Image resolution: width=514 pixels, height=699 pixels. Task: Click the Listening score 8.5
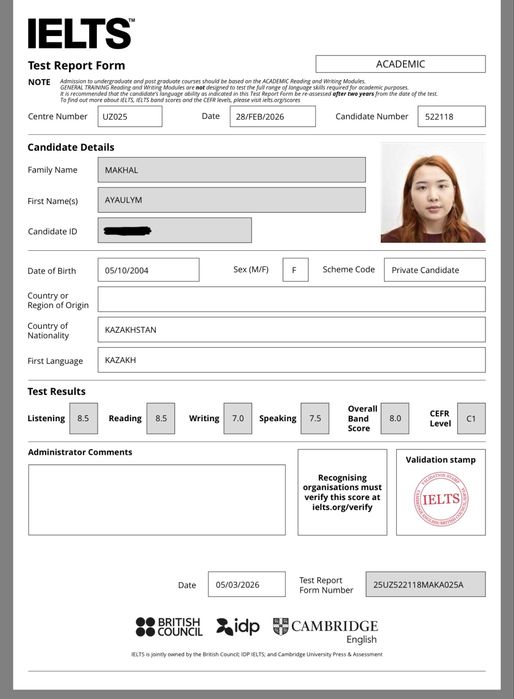click(x=83, y=419)
